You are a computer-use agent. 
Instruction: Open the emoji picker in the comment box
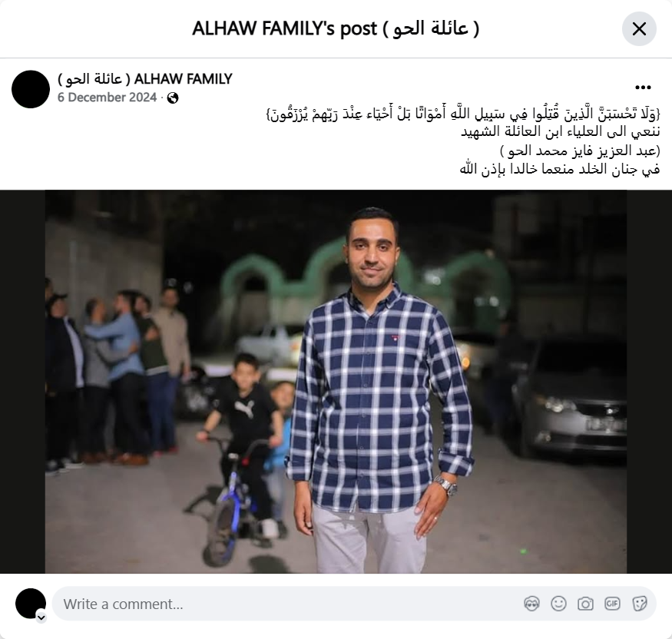pyautogui.click(x=558, y=604)
